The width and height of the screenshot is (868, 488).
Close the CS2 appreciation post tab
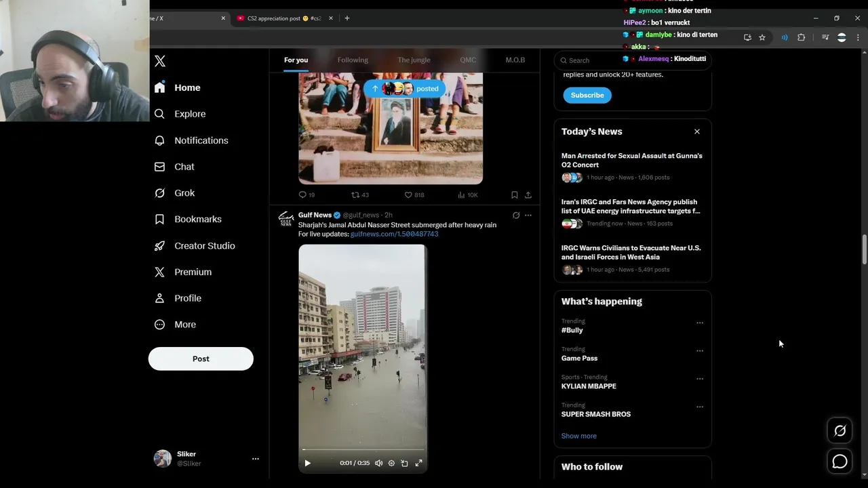click(x=331, y=18)
